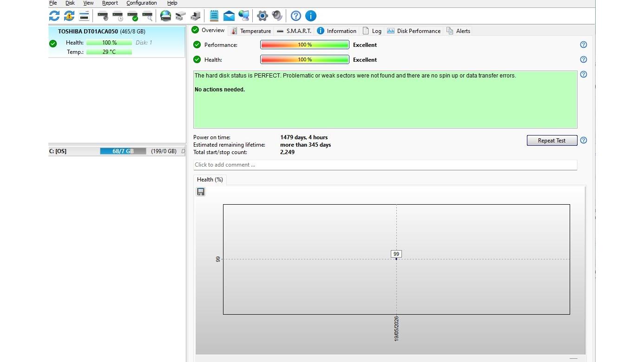
Task: Switch to the Temperature tab
Action: [x=251, y=31]
